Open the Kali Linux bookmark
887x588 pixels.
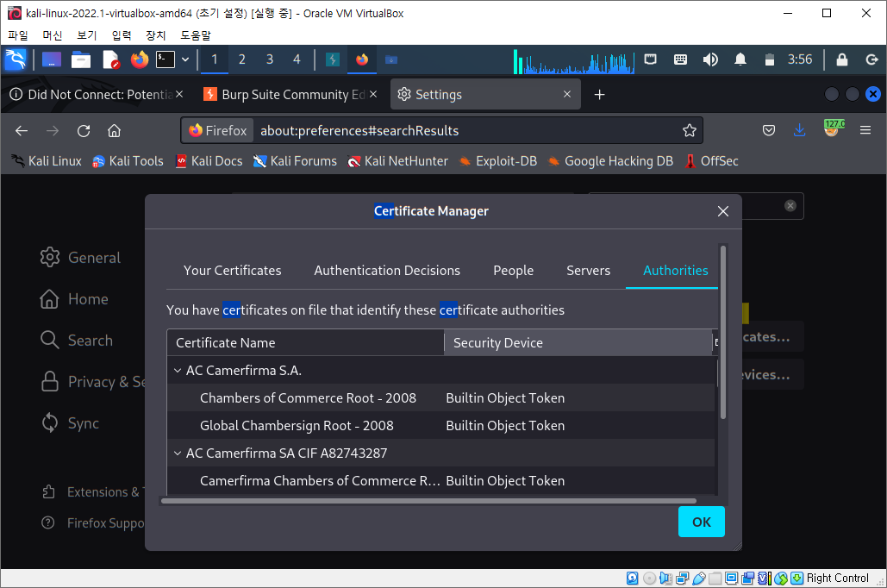coord(47,161)
